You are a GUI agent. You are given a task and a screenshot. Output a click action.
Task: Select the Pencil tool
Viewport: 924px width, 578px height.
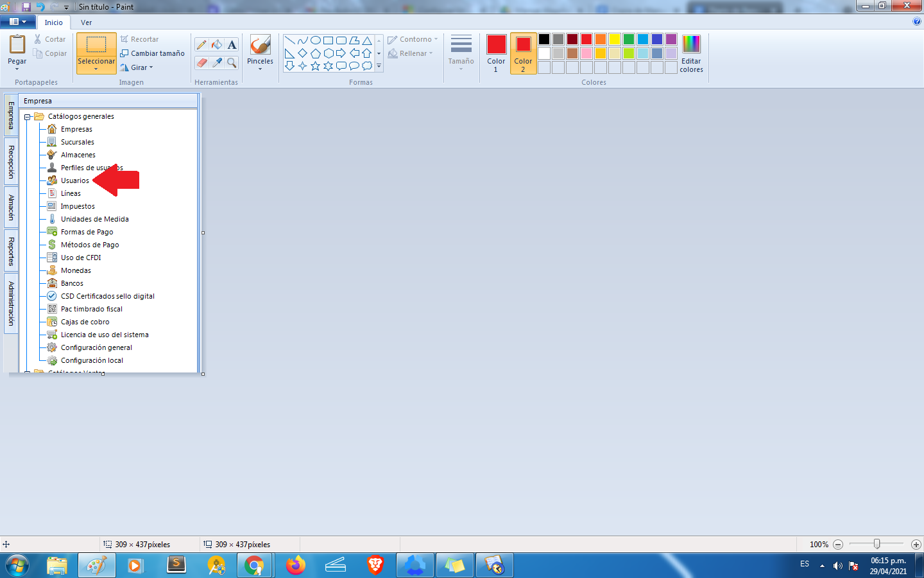(201, 45)
